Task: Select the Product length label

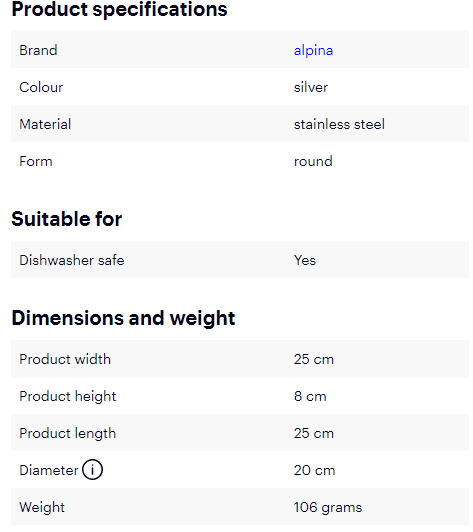Action: [68, 434]
